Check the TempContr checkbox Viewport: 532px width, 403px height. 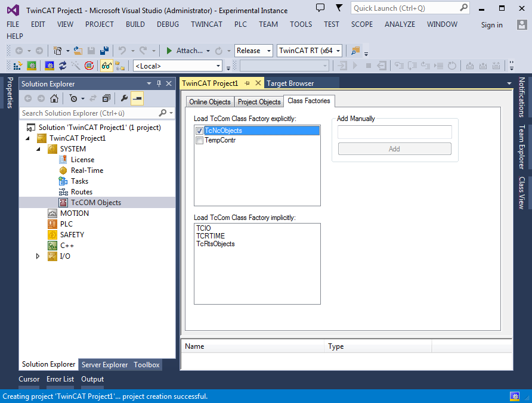199,140
